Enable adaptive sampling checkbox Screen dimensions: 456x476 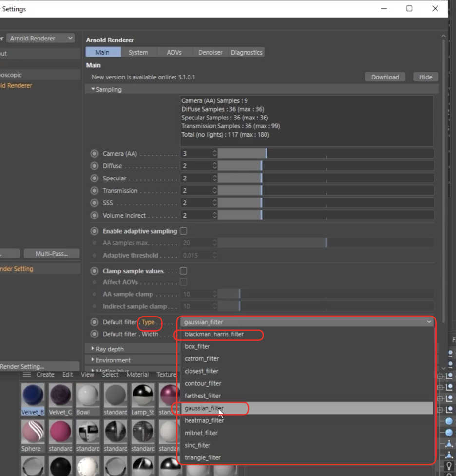tap(184, 231)
